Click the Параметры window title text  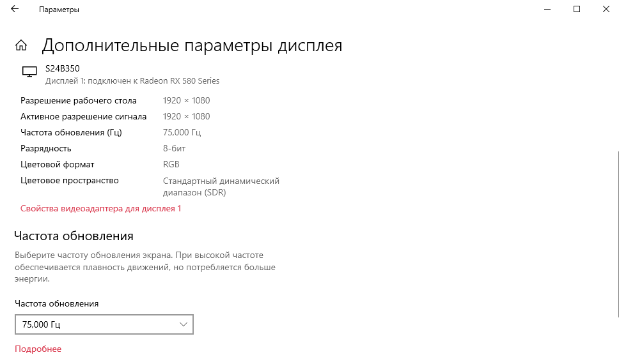[59, 10]
